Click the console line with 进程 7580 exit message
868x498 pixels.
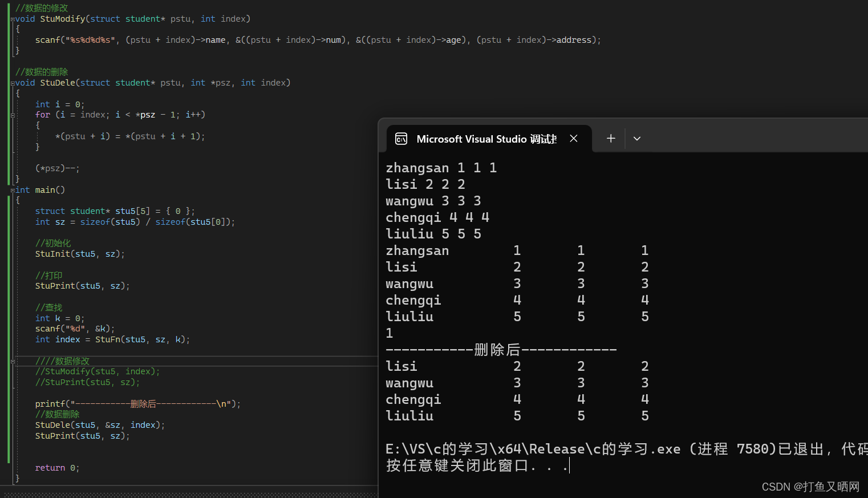627,449
